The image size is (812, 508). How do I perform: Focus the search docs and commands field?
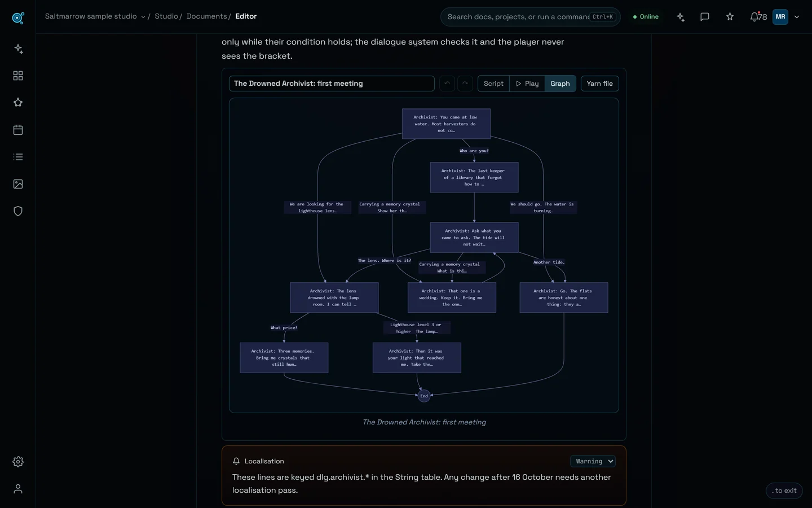pos(530,17)
